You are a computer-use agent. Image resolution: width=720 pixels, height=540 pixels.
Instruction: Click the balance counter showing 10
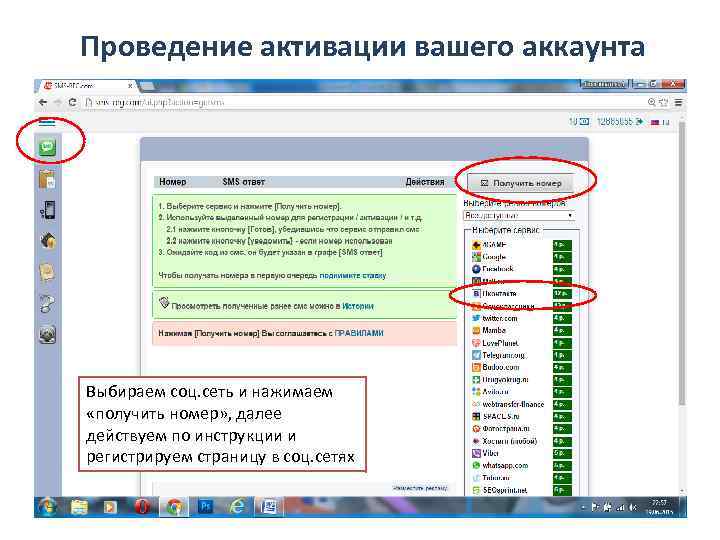(579, 122)
